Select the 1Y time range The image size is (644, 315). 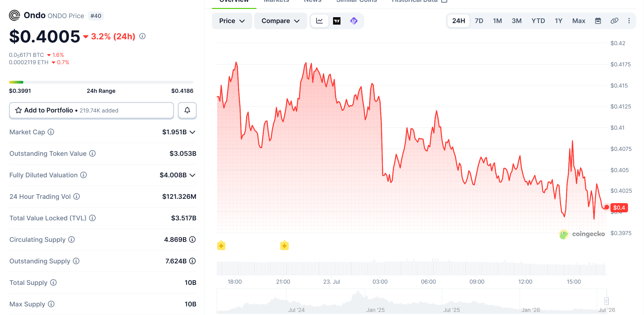559,21
